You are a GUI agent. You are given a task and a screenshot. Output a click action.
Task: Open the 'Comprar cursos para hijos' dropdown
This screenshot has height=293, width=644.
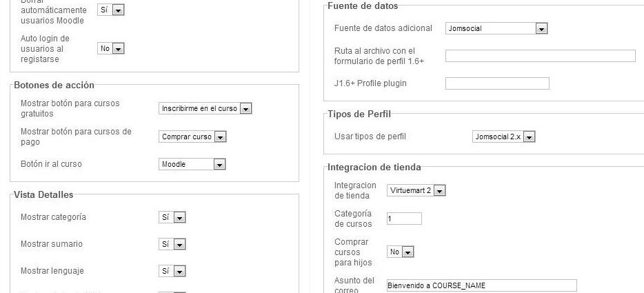tap(400, 252)
